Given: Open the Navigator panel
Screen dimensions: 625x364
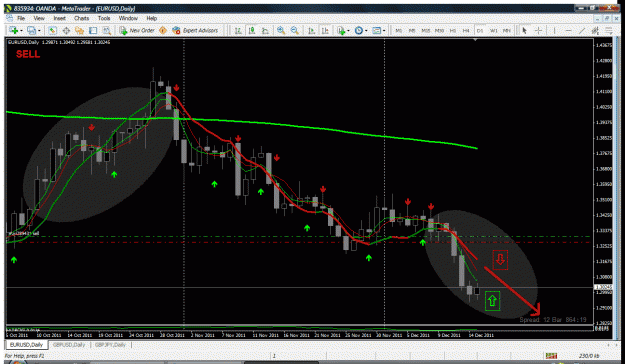Looking at the screenshot, I should click(x=79, y=30).
